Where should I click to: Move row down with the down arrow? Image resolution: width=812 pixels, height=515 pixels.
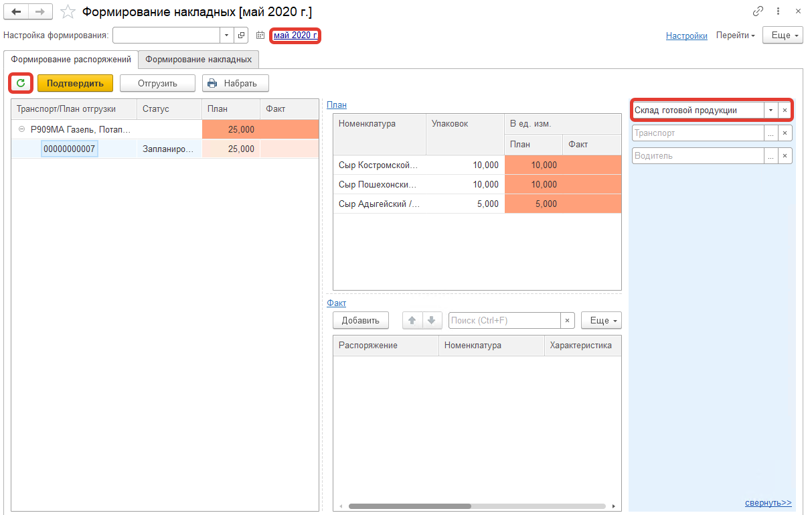click(432, 320)
